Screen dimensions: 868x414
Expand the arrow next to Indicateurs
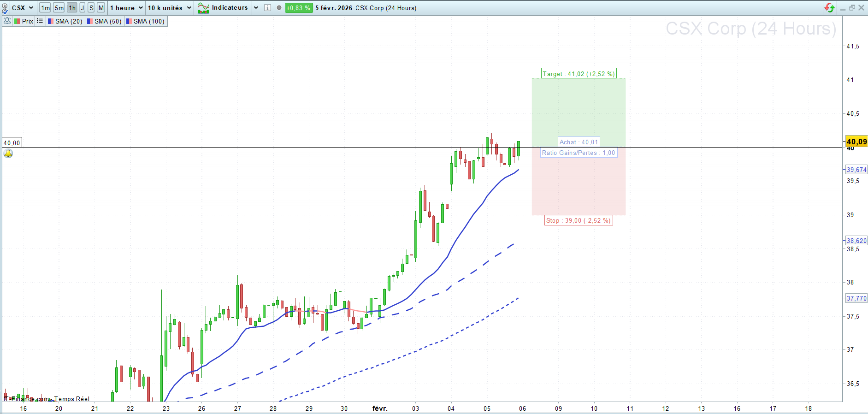[256, 8]
